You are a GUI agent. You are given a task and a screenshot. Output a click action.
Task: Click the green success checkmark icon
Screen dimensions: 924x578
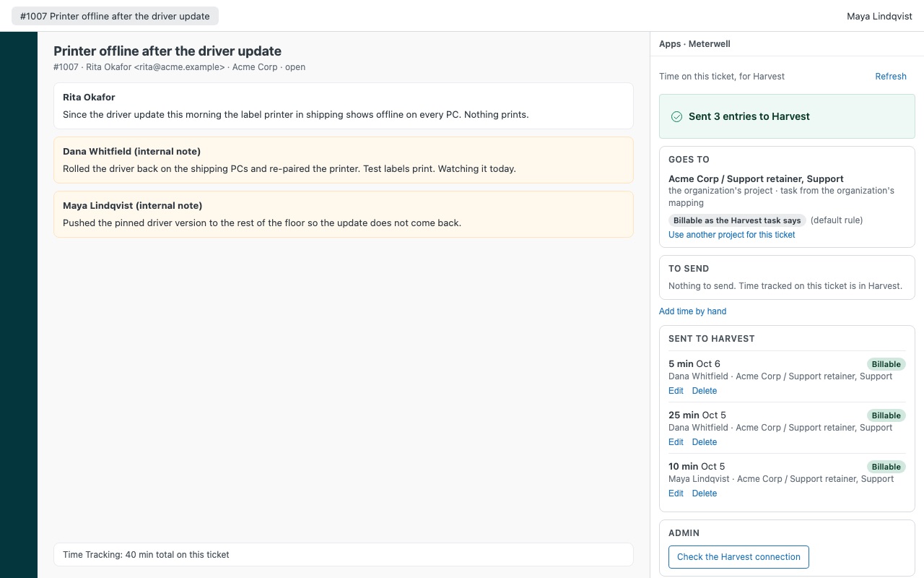coord(676,116)
